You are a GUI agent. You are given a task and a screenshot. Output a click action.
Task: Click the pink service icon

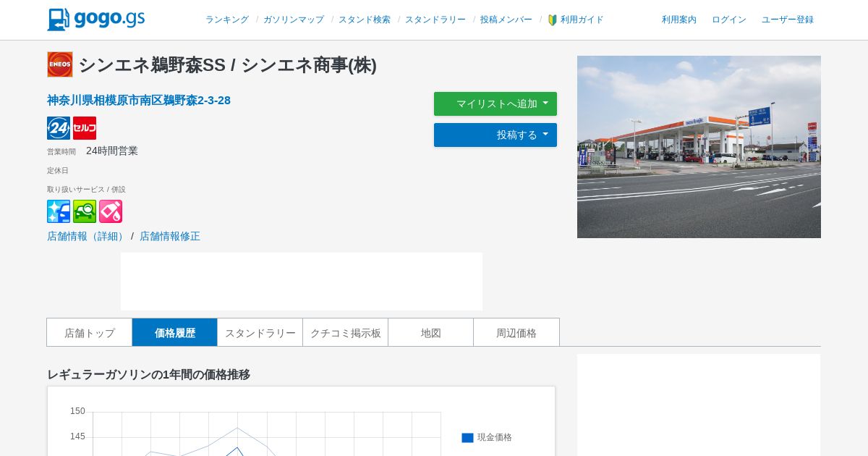(x=111, y=211)
